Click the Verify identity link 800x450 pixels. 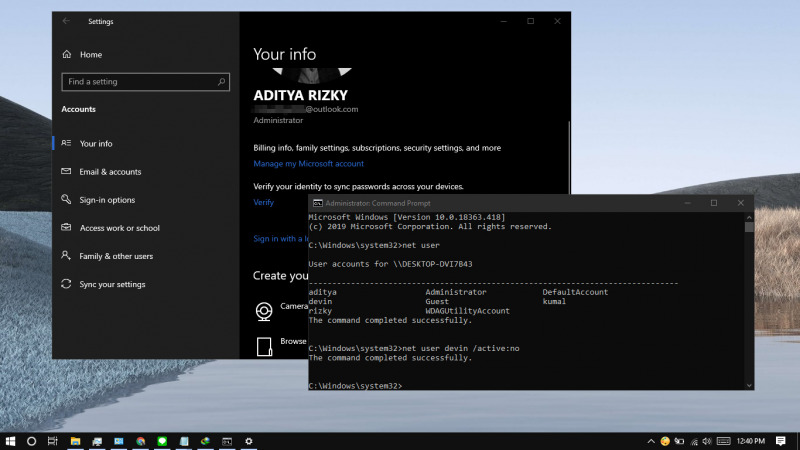pyautogui.click(x=263, y=202)
